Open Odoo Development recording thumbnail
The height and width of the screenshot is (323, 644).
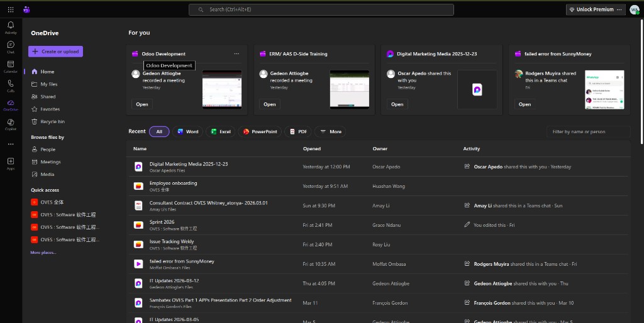[222, 89]
